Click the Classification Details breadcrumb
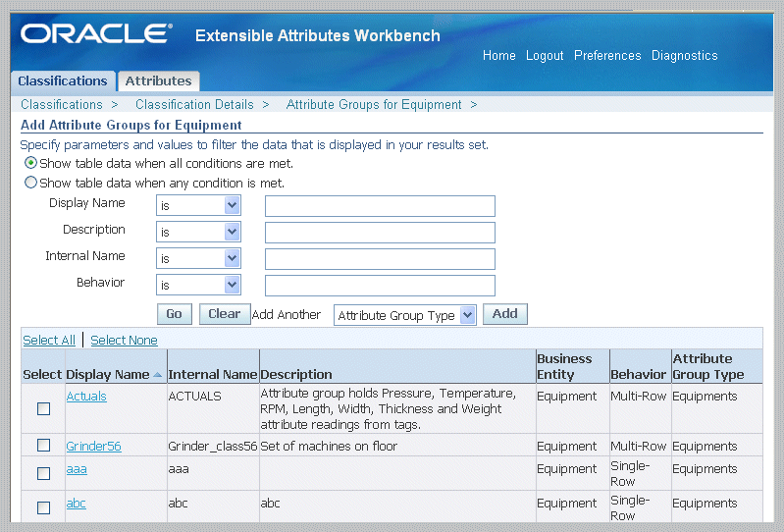Image resolution: width=784 pixels, height=532 pixels. point(194,104)
